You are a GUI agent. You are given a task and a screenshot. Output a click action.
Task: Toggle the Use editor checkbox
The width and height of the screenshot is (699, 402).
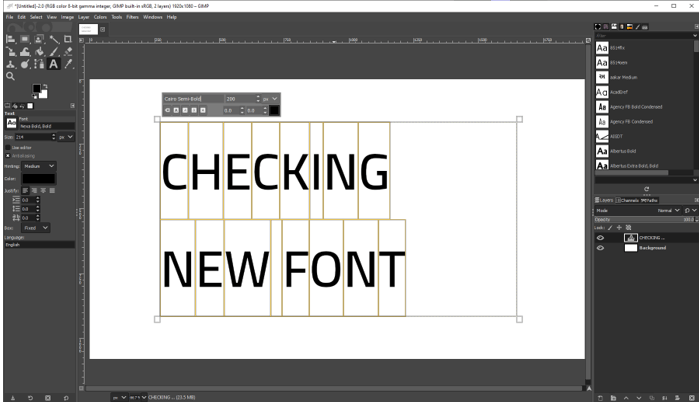point(9,147)
